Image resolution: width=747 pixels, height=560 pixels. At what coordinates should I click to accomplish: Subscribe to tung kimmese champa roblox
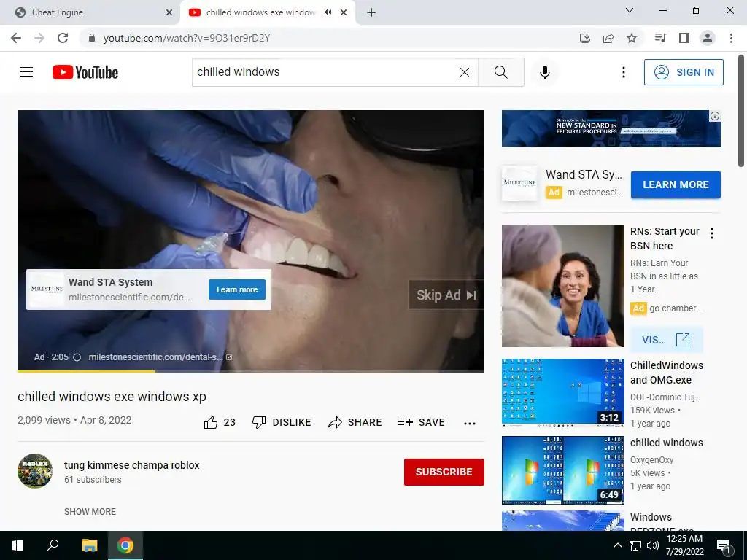[444, 472]
